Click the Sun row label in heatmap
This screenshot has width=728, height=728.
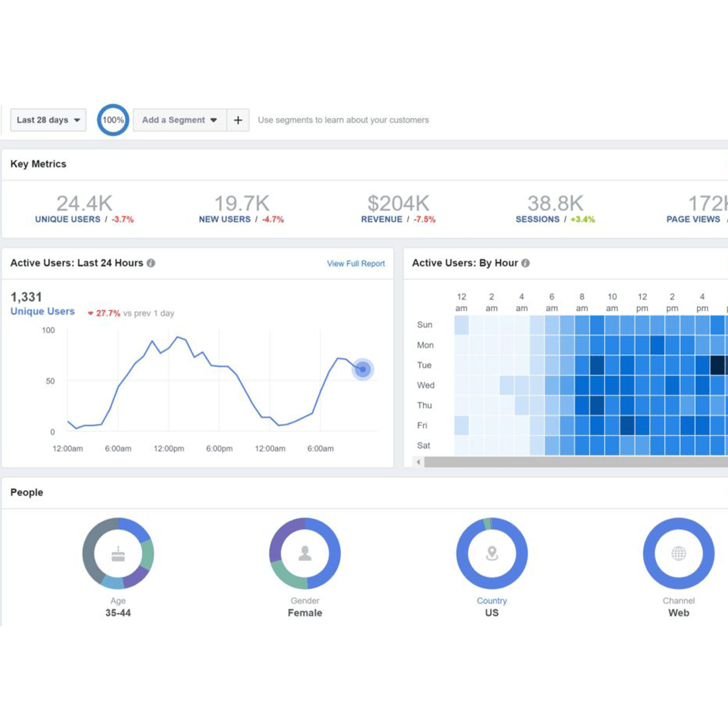click(x=425, y=324)
